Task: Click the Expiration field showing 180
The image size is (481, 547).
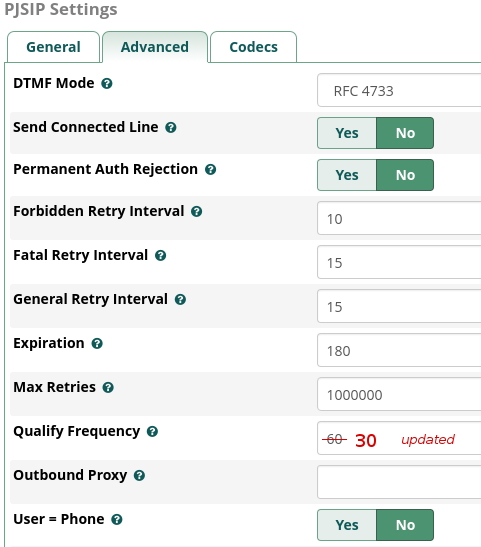Action: pos(399,350)
